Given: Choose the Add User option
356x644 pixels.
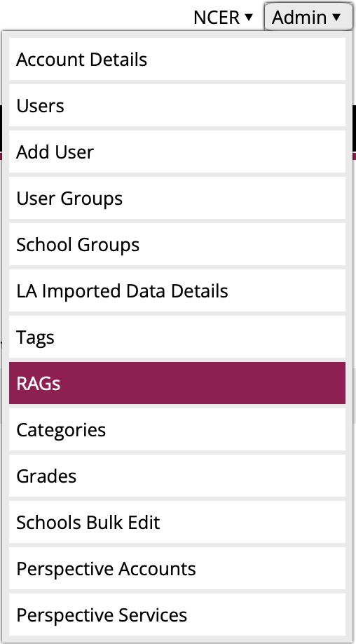Looking at the screenshot, I should click(x=177, y=152).
